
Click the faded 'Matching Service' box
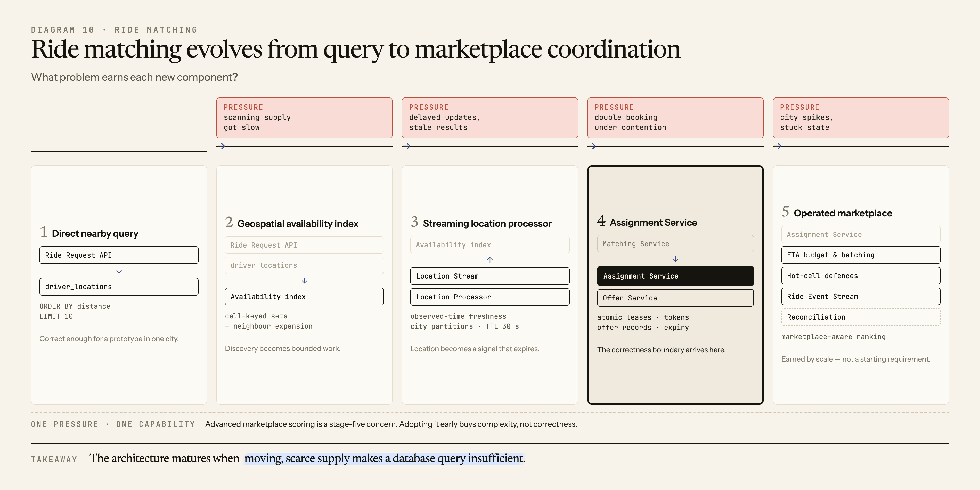pyautogui.click(x=675, y=243)
